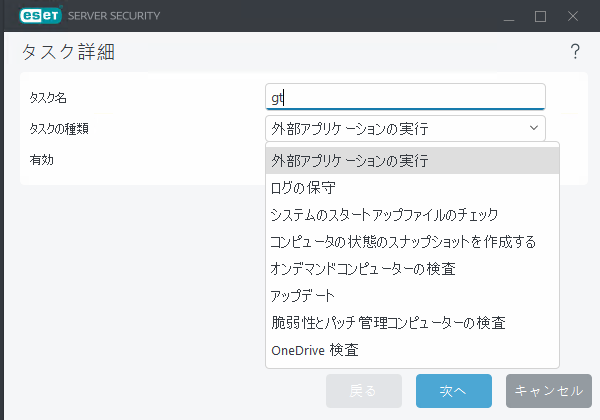Screen dimensions: 600x420
Task: Click the タスク名 label
Action: [48, 98]
